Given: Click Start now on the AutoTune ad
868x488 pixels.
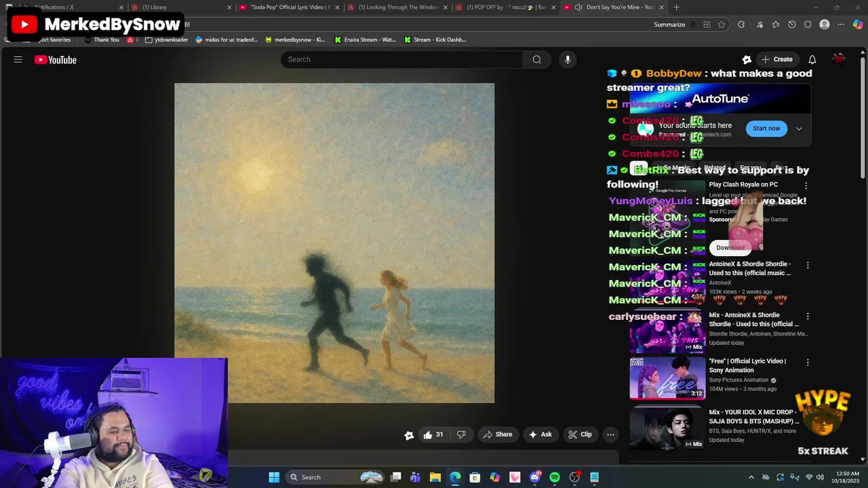Looking at the screenshot, I should [x=766, y=129].
